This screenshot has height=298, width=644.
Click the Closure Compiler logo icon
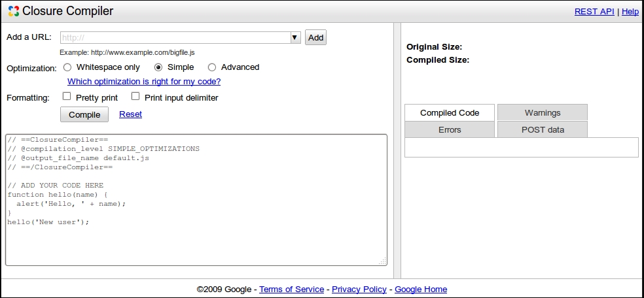pos(14,11)
